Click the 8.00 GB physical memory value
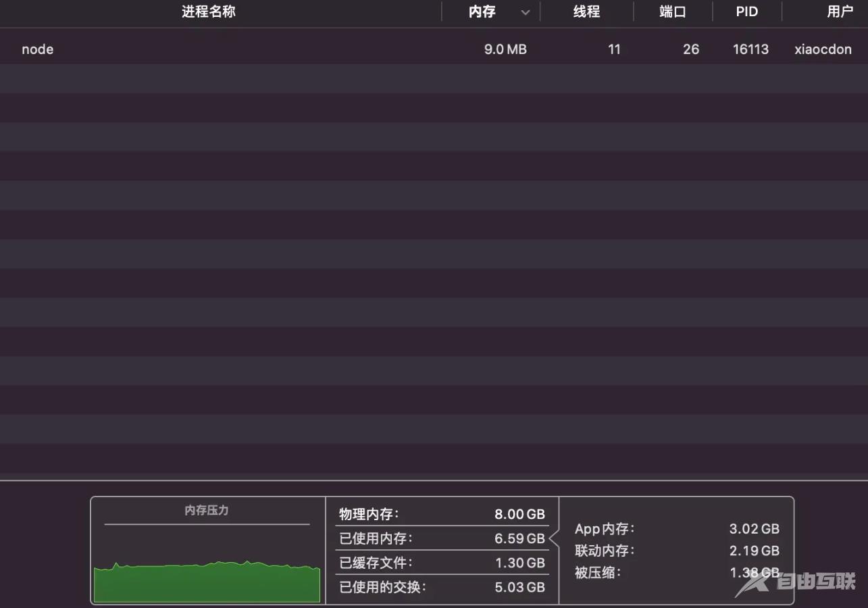This screenshot has height=608, width=868. pos(519,514)
